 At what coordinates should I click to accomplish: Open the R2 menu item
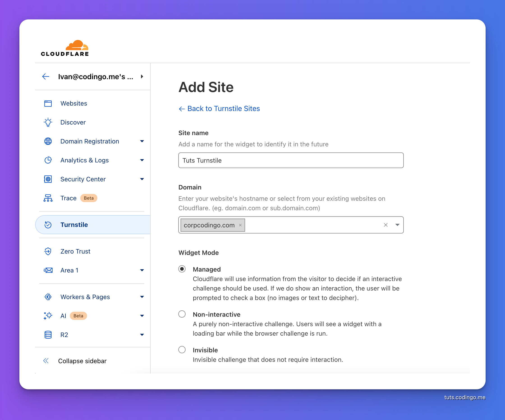click(93, 335)
